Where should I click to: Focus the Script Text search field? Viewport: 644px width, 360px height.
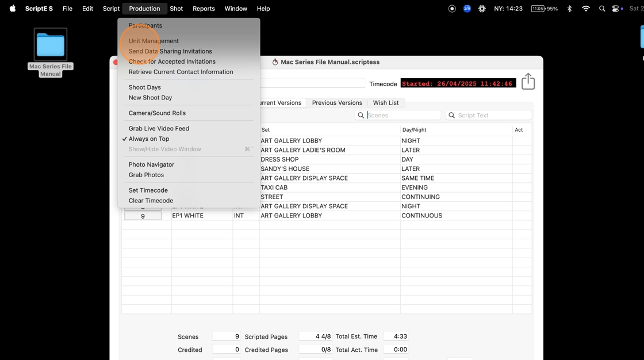(x=488, y=116)
